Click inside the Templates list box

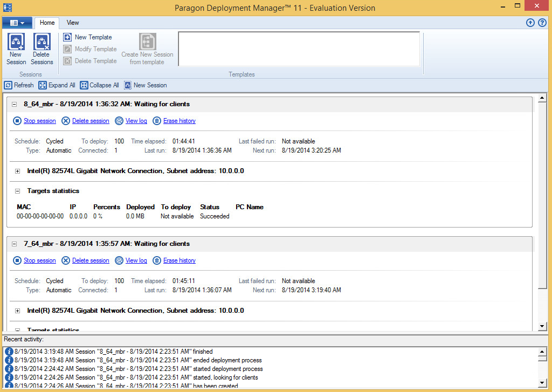click(299, 49)
